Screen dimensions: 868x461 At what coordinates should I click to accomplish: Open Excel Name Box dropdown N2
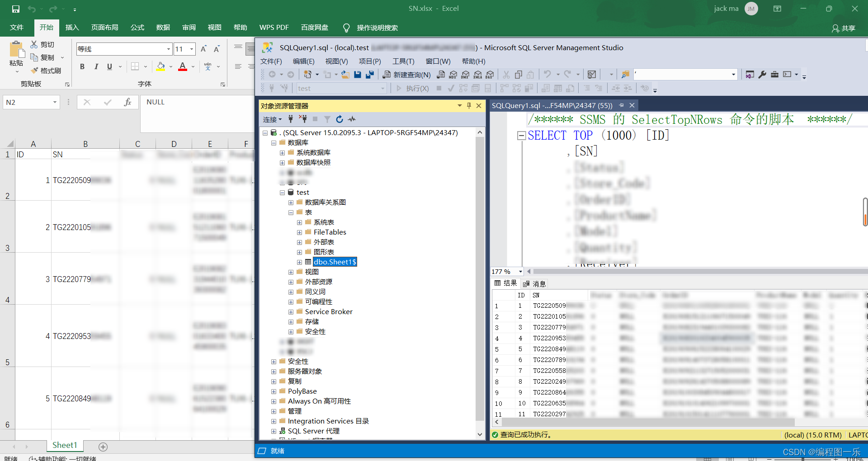(x=55, y=102)
